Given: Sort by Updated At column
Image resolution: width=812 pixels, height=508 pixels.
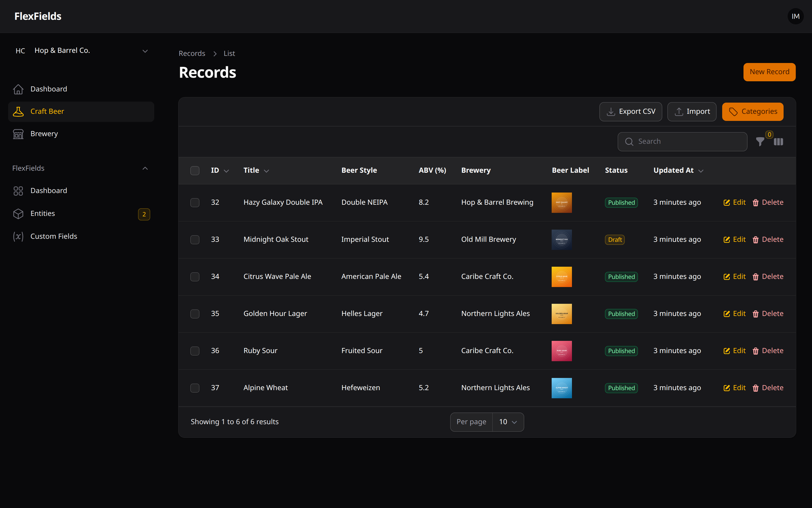Looking at the screenshot, I should (678, 171).
